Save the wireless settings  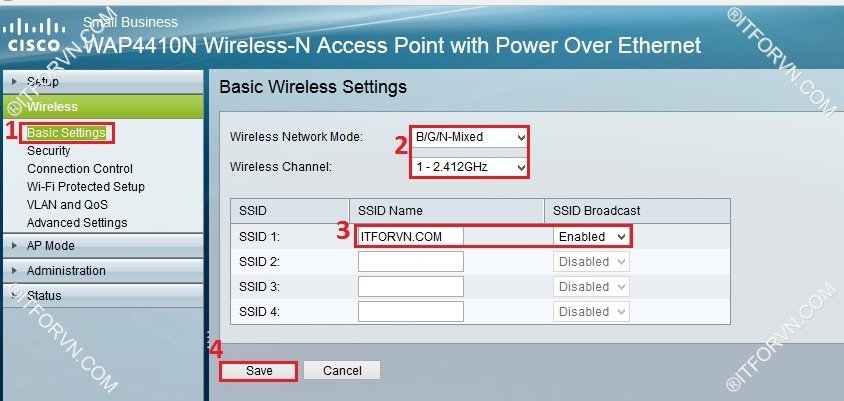259,371
